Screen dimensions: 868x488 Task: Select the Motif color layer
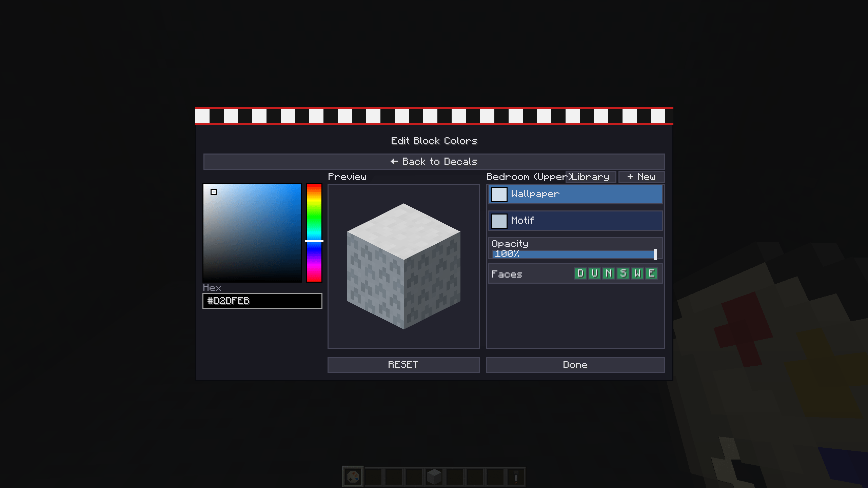[x=575, y=221]
